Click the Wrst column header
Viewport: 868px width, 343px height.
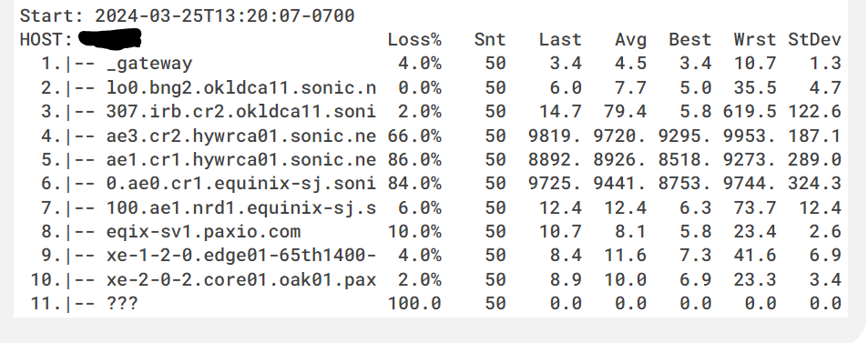[754, 40]
